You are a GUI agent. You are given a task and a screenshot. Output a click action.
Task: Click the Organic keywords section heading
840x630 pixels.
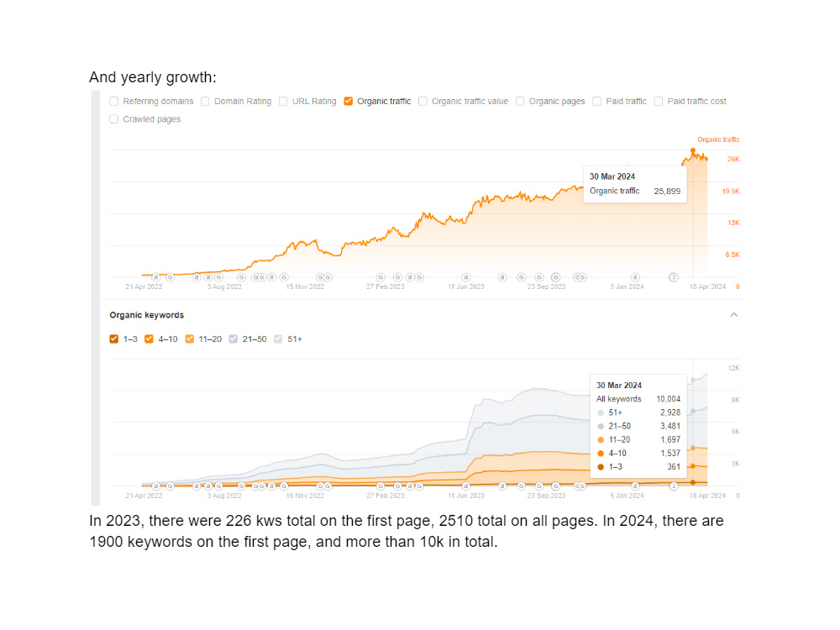[x=147, y=315]
